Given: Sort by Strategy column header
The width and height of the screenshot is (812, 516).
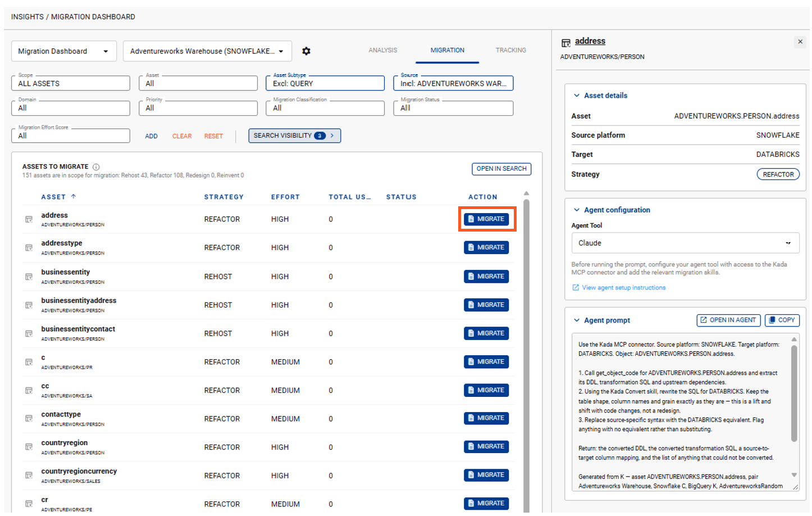Looking at the screenshot, I should click(223, 197).
